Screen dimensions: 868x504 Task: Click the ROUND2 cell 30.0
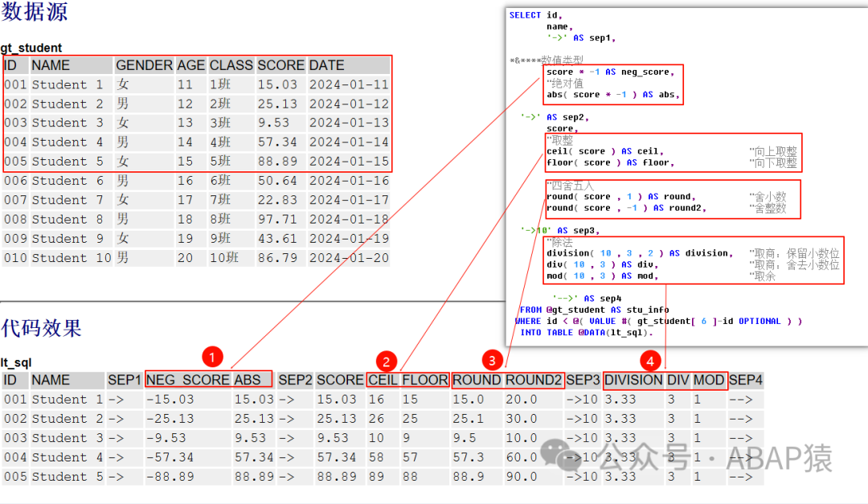point(522,420)
